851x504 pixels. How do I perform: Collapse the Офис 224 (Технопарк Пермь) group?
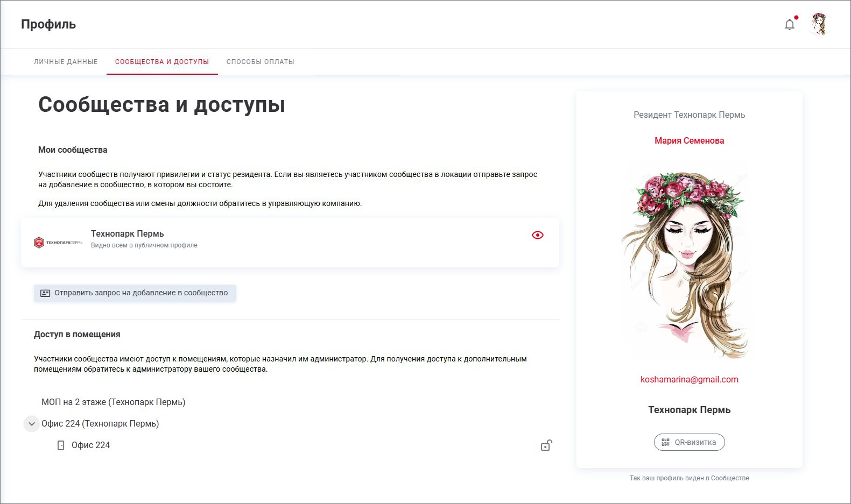click(31, 424)
